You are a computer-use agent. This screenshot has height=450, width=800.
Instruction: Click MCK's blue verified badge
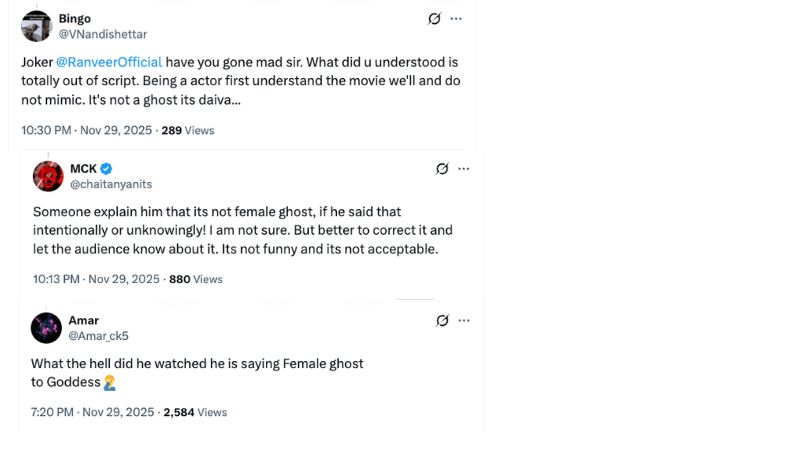[x=107, y=169]
